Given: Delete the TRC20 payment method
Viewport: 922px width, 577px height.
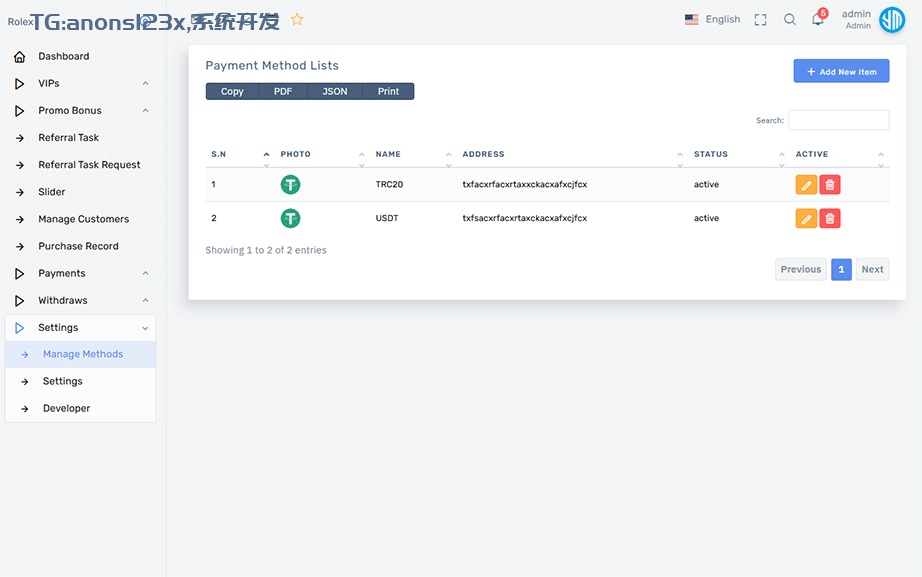Looking at the screenshot, I should (x=830, y=185).
